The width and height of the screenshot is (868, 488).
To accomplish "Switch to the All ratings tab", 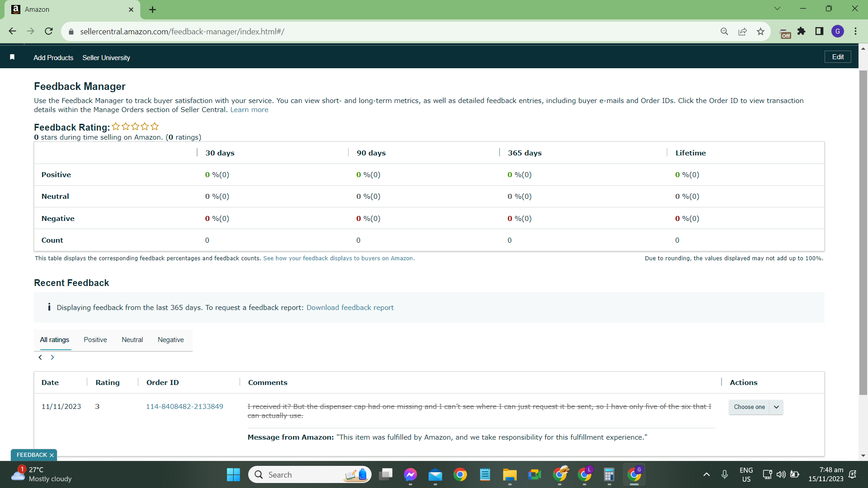I will pyautogui.click(x=54, y=340).
